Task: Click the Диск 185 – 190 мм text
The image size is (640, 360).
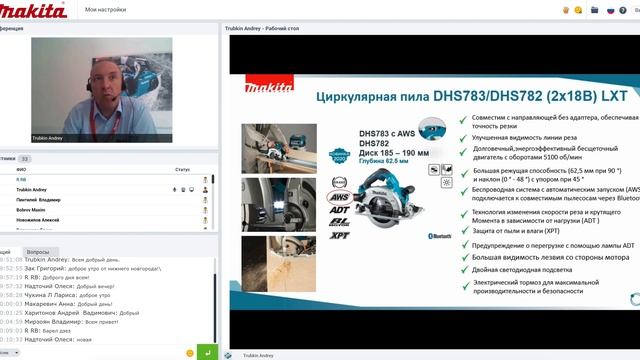Action: pos(394,153)
